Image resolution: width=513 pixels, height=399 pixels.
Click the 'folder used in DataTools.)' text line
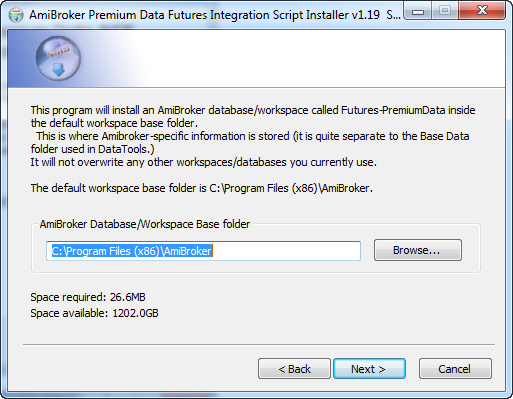[x=92, y=149]
